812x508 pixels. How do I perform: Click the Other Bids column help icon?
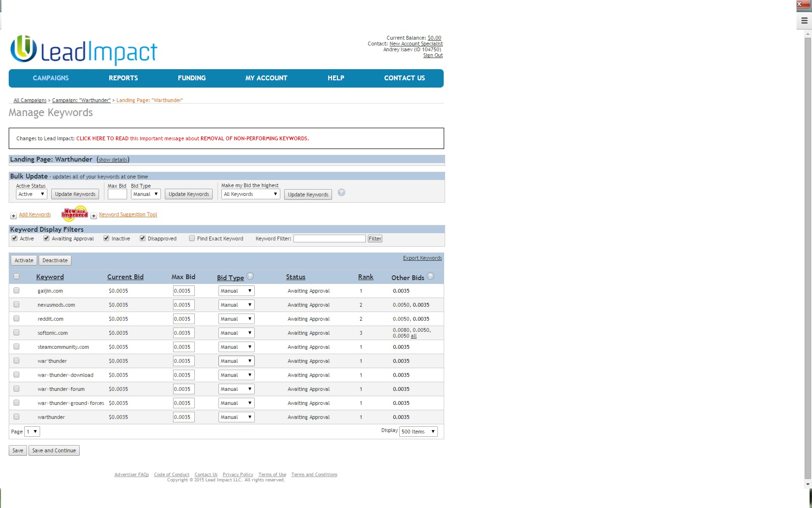(x=430, y=276)
